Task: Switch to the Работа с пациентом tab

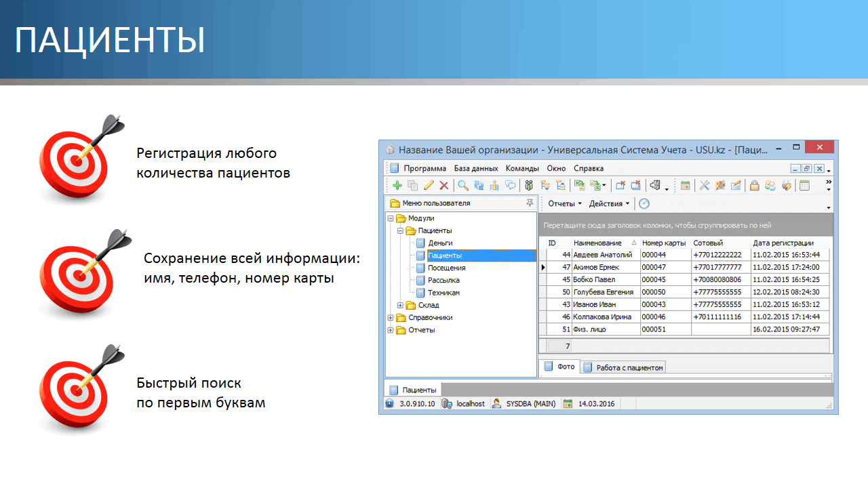Action: pos(629,367)
